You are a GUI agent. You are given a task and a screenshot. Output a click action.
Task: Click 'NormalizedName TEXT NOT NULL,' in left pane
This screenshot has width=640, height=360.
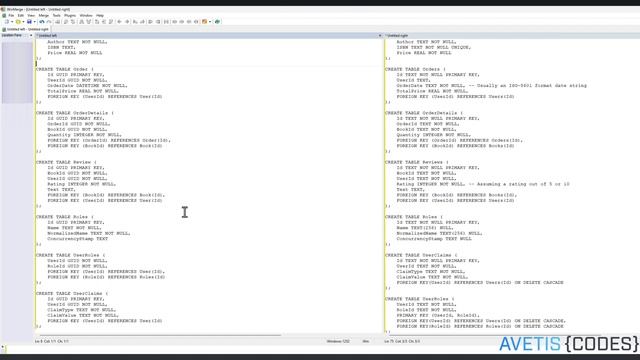coord(89,233)
